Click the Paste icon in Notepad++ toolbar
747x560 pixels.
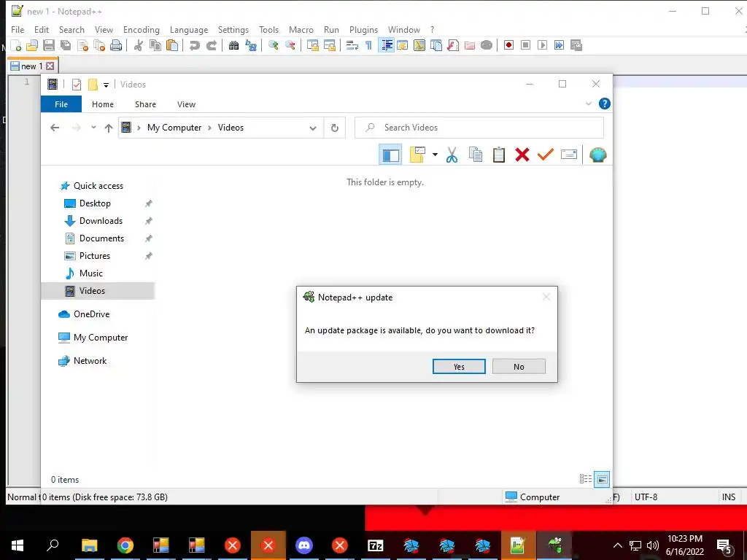point(172,45)
